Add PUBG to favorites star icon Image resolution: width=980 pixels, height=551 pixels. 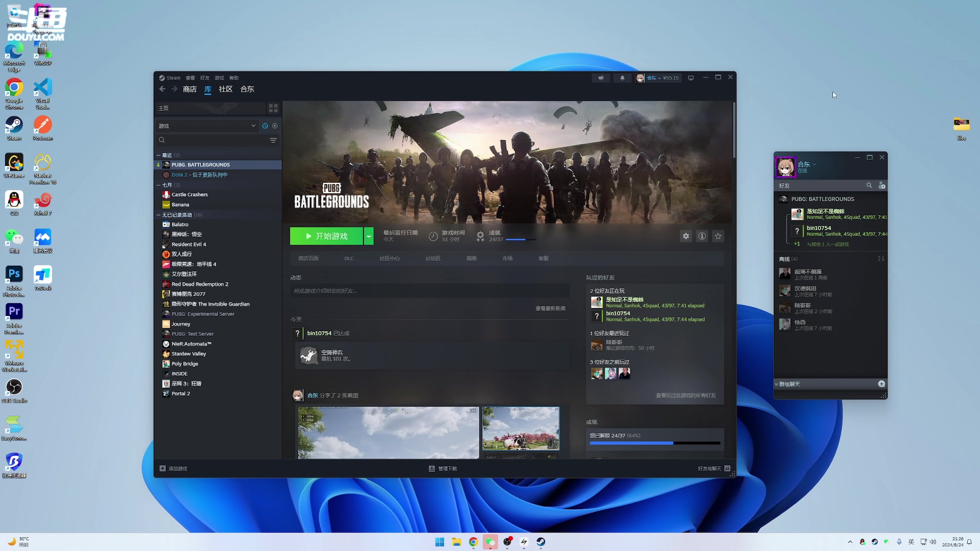click(719, 236)
